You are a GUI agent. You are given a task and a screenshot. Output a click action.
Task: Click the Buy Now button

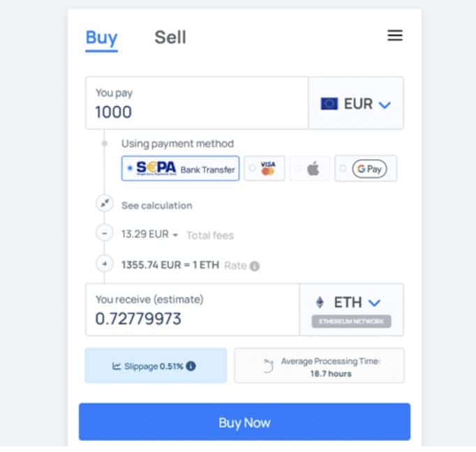coord(245,422)
